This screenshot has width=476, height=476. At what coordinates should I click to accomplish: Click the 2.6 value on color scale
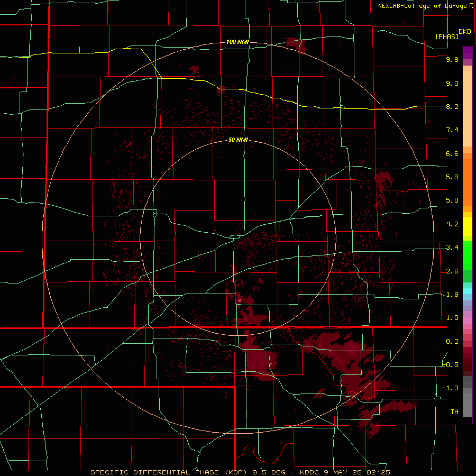[452, 271]
